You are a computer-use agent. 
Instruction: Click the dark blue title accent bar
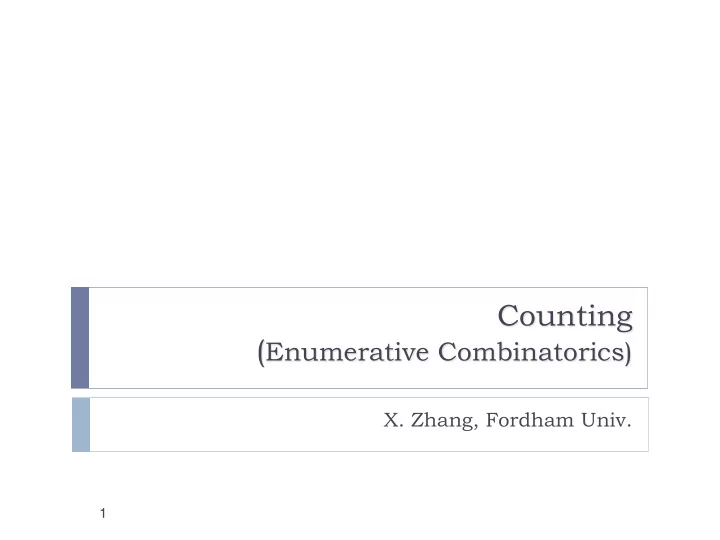pos(80,338)
